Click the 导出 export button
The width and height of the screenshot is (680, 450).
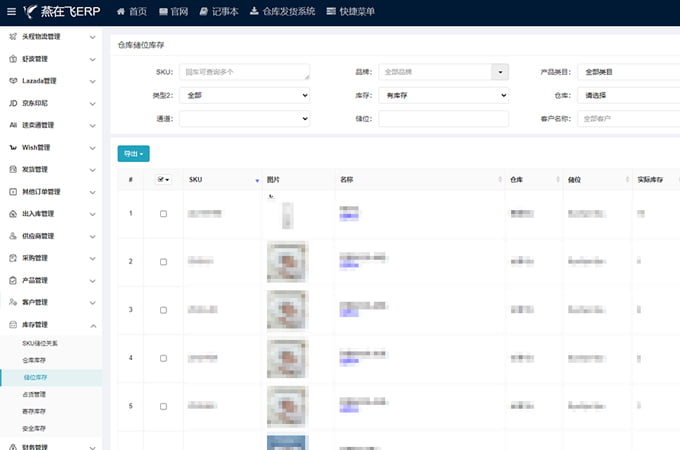[x=133, y=153]
